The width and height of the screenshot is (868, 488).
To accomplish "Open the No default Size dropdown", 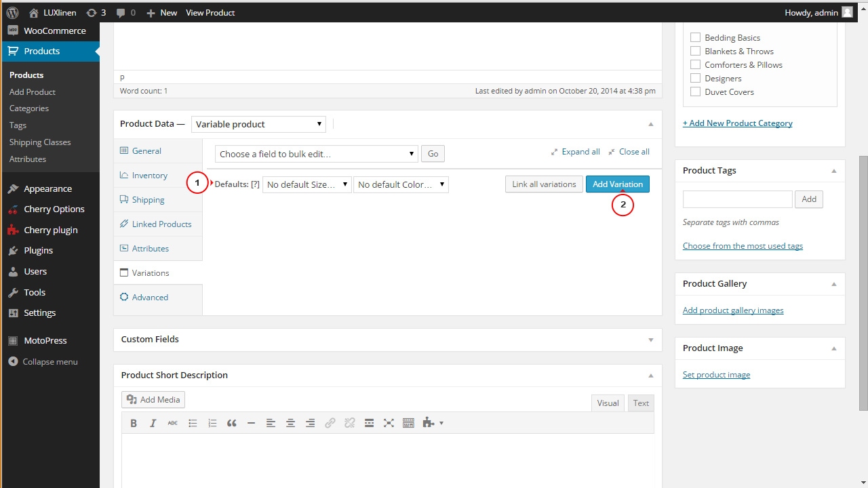I will click(x=307, y=184).
